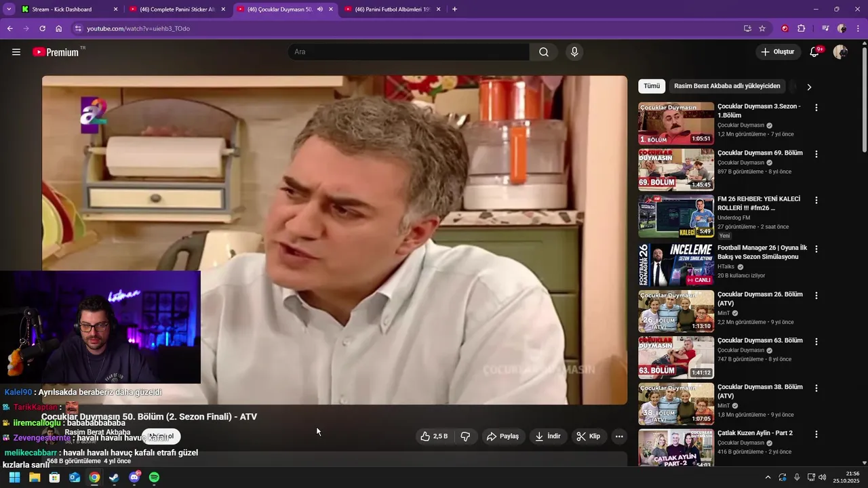Open Spotify from the taskbar
868x488 pixels.
click(x=154, y=477)
